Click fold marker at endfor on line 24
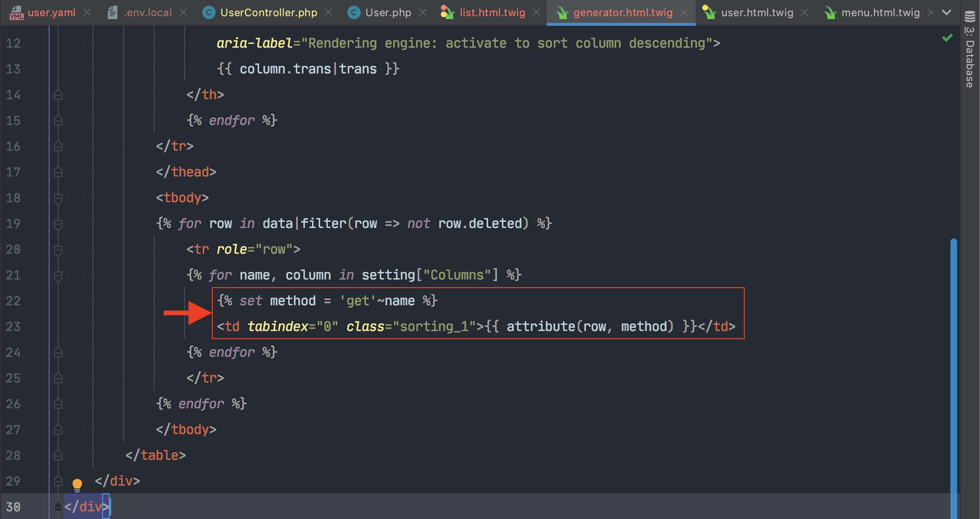Image resolution: width=980 pixels, height=519 pixels. coord(58,353)
